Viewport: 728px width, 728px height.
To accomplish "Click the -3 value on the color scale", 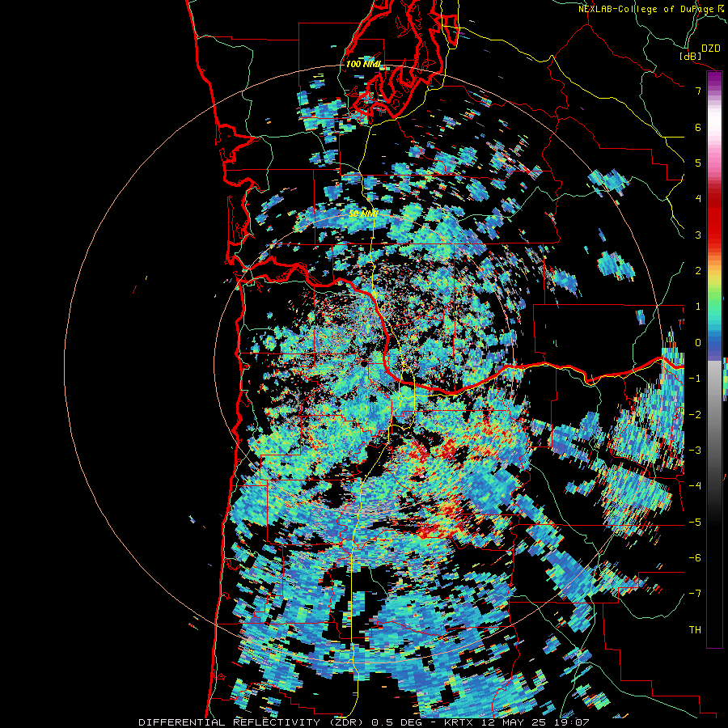I will tap(695, 450).
